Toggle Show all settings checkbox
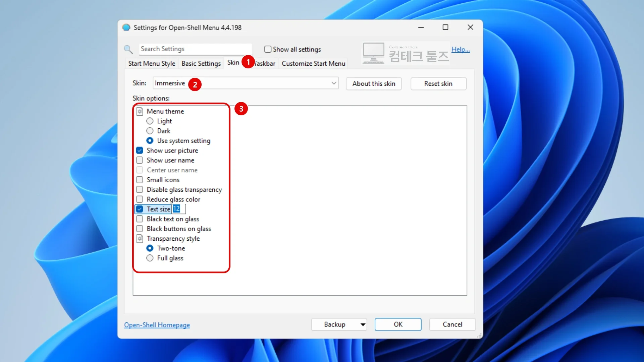644x362 pixels. [268, 49]
